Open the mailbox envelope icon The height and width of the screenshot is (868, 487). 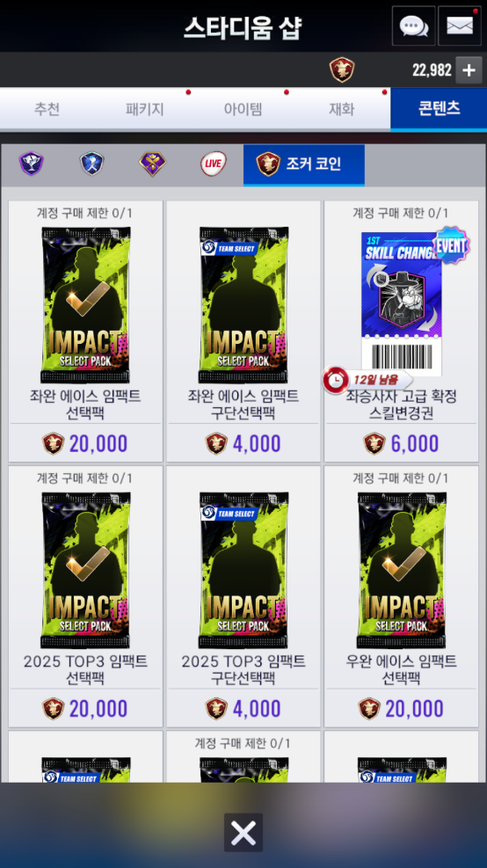460,26
